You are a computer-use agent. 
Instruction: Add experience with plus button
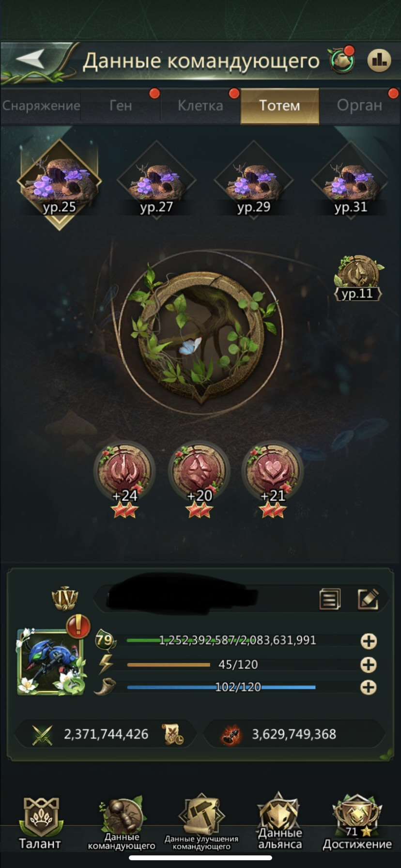369,641
